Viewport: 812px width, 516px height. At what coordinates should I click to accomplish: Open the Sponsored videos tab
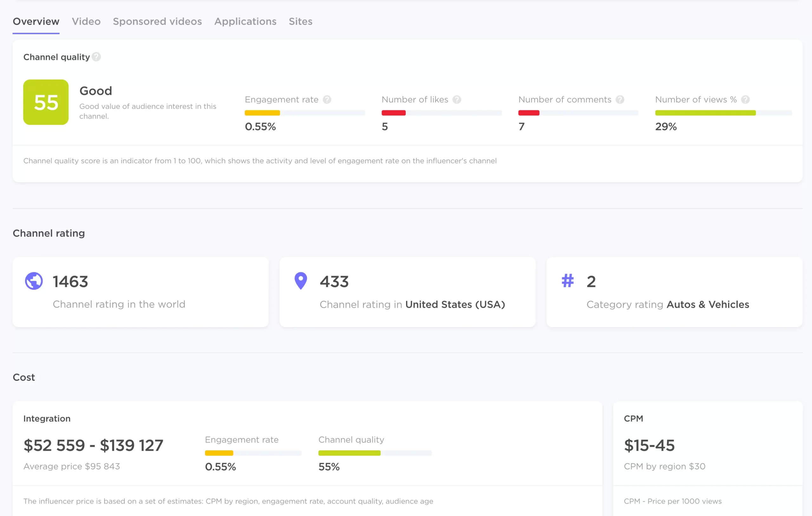(x=157, y=22)
